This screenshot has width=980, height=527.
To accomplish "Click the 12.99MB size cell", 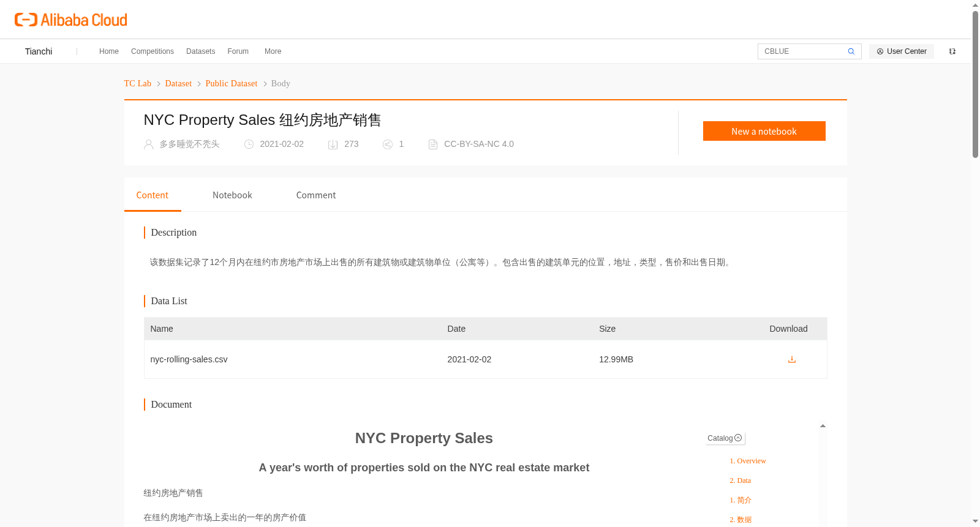I will [x=616, y=359].
